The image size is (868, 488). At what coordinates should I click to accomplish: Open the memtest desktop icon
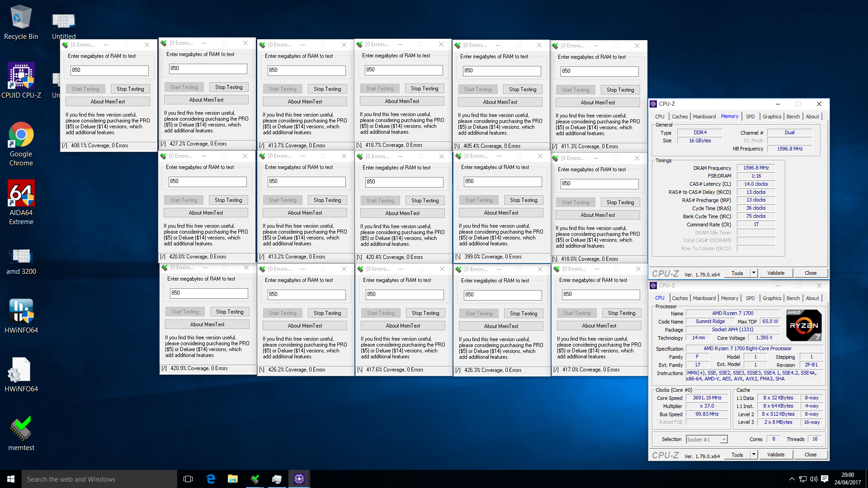[21, 434]
